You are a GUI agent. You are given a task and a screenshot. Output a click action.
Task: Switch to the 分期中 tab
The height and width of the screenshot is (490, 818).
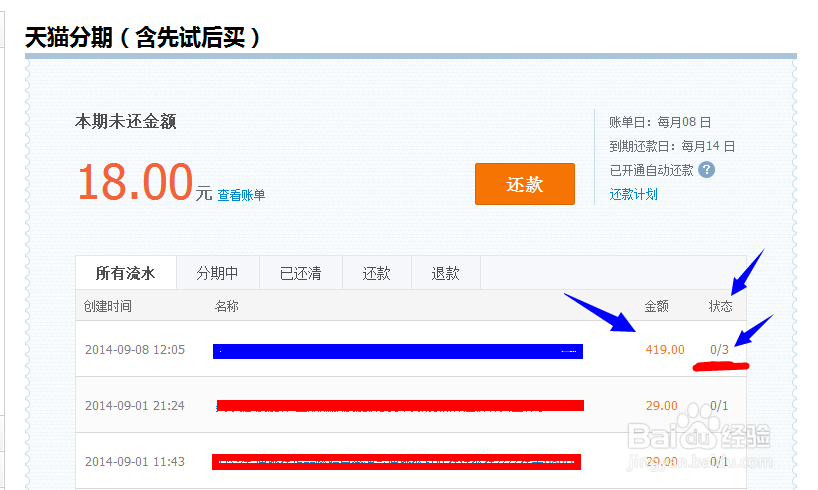[x=218, y=273]
